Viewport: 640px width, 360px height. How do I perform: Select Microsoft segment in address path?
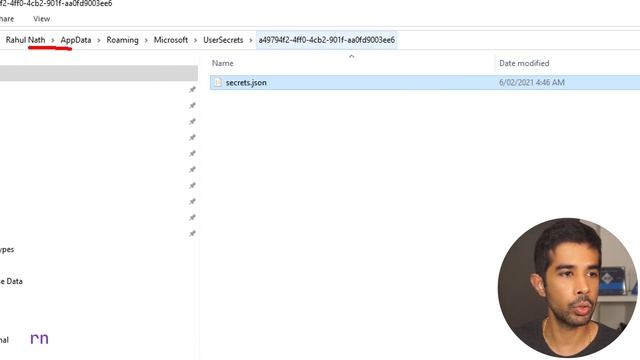pyautogui.click(x=171, y=40)
